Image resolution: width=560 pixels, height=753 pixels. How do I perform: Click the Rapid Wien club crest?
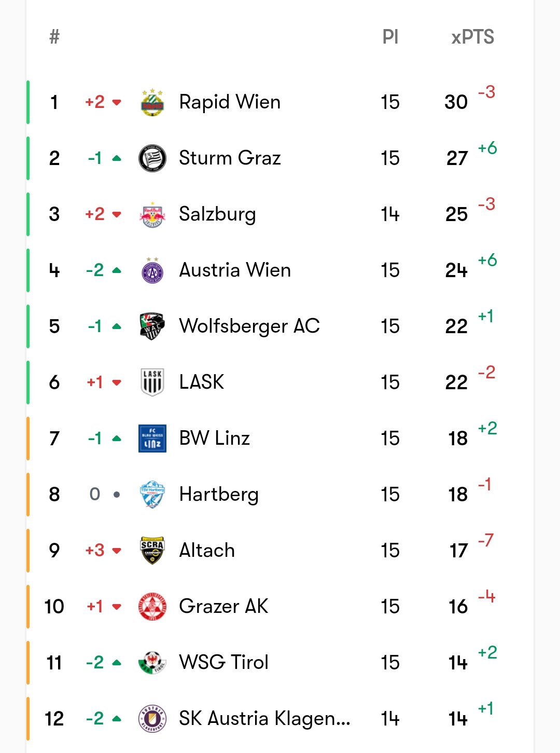tap(152, 102)
